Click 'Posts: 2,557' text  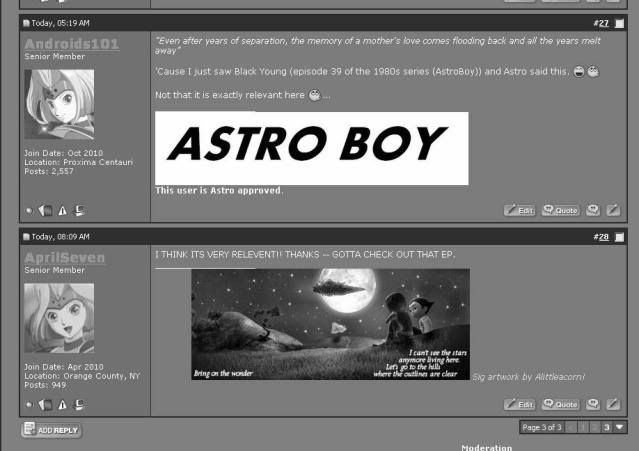49,172
